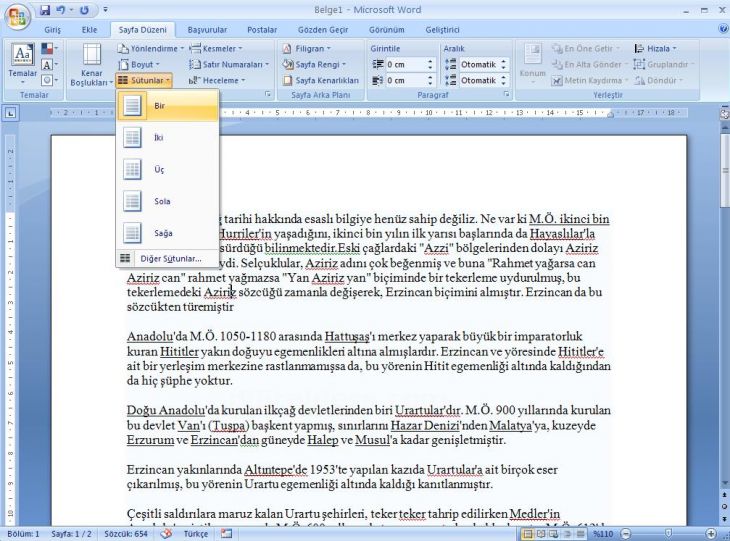Open Kenar Boşlukları margins menu
This screenshot has width=730, height=541.
click(92, 65)
